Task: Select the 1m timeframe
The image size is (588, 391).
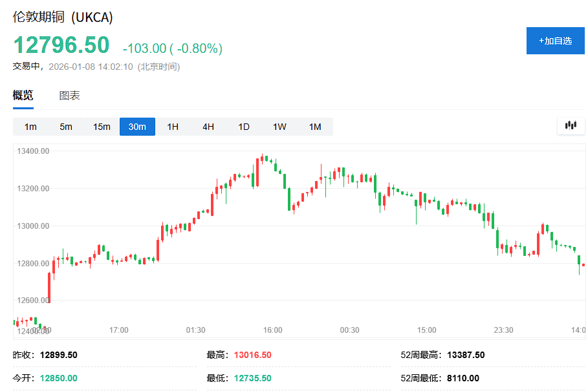Action: pos(30,127)
